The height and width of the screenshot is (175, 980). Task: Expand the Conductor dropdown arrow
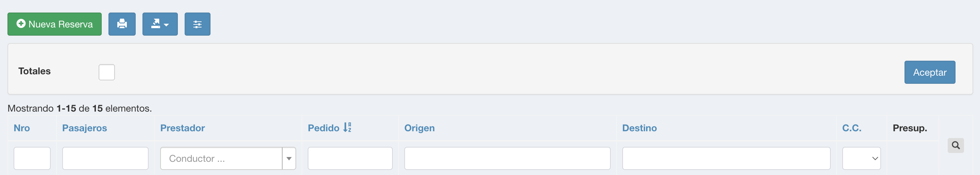tap(289, 158)
